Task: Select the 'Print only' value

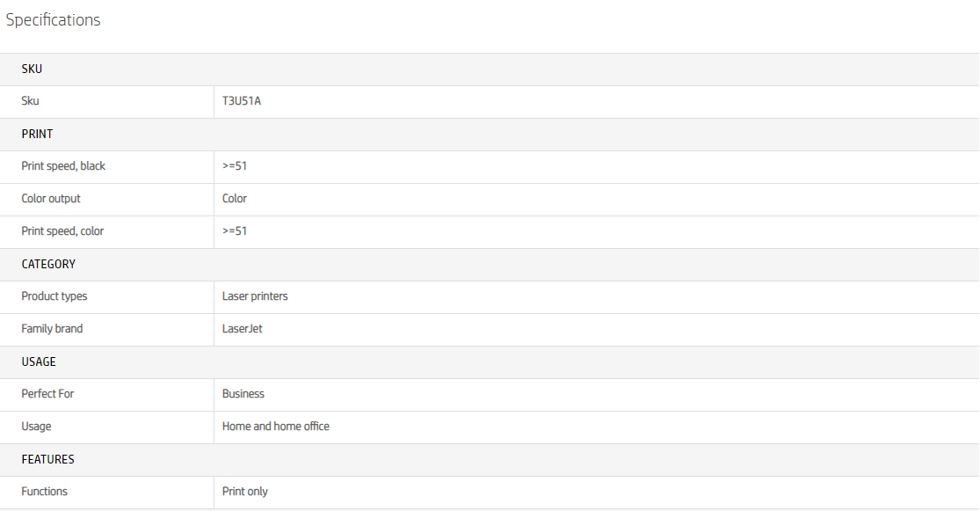Action: tap(245, 492)
